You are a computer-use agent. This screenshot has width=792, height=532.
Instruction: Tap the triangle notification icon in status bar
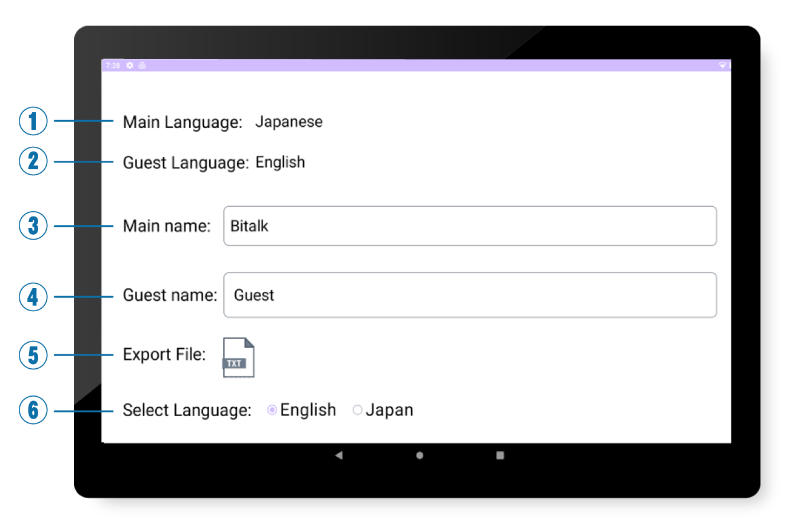click(x=142, y=65)
